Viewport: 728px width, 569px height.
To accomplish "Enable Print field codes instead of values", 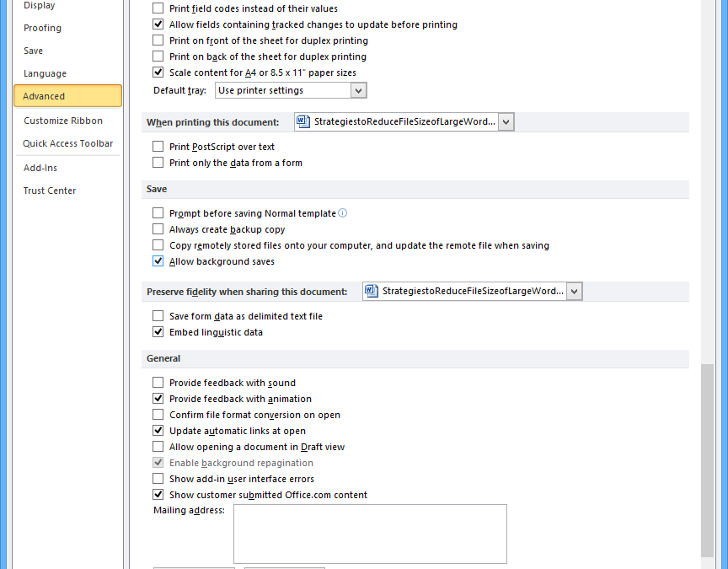I will (x=158, y=8).
